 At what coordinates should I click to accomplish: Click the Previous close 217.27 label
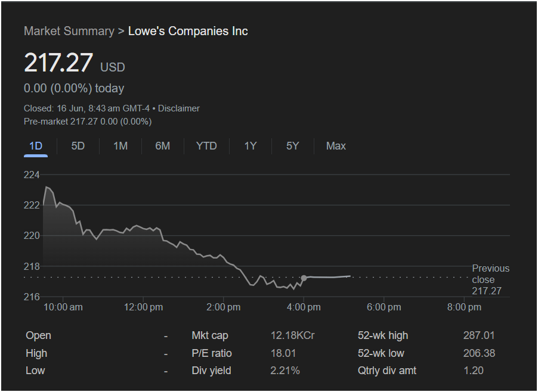(x=490, y=280)
